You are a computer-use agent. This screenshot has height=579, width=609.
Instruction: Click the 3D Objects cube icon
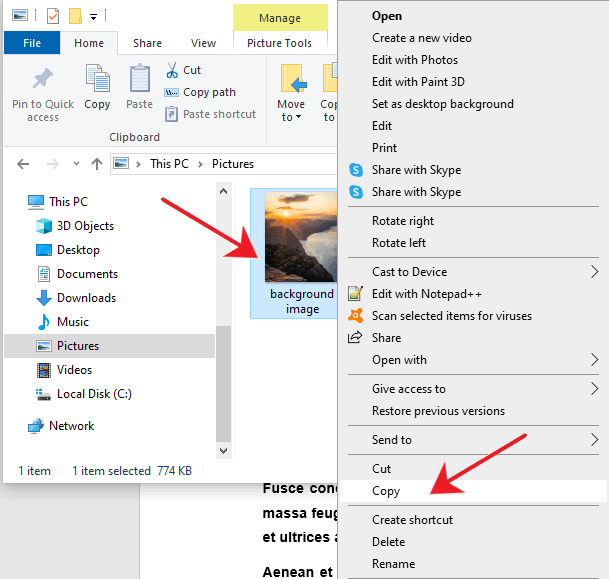coord(44,226)
